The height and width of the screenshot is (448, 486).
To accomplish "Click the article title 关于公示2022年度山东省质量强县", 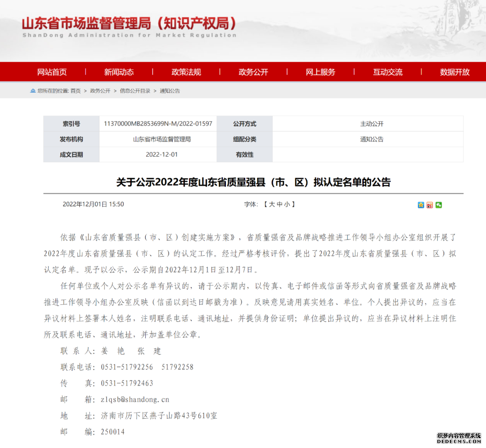I will click(x=253, y=182).
